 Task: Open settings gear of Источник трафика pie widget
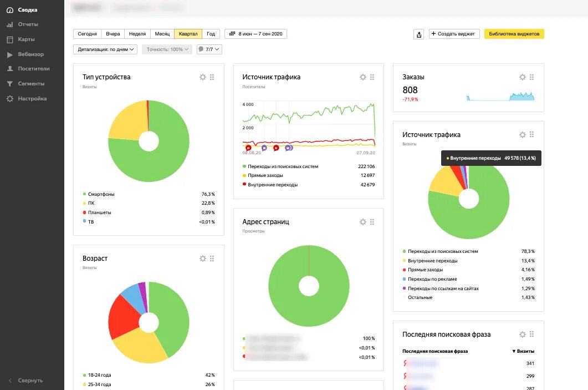coord(523,134)
